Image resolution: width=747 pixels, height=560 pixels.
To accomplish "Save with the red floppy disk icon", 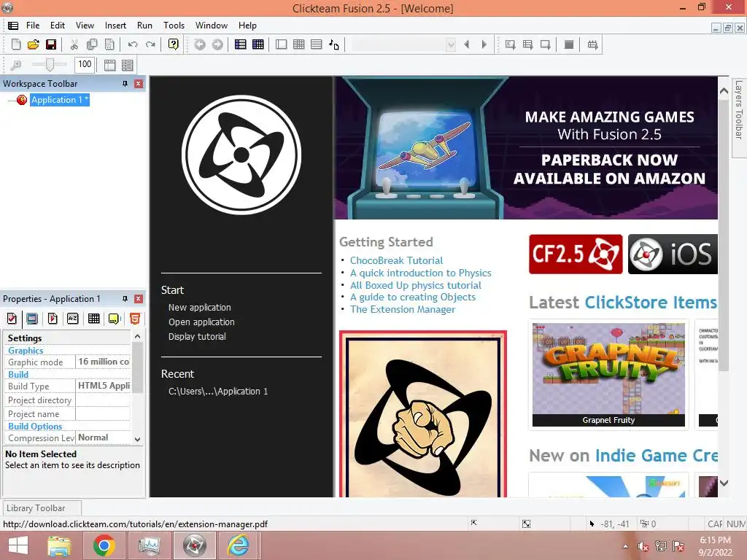I will tap(51, 44).
